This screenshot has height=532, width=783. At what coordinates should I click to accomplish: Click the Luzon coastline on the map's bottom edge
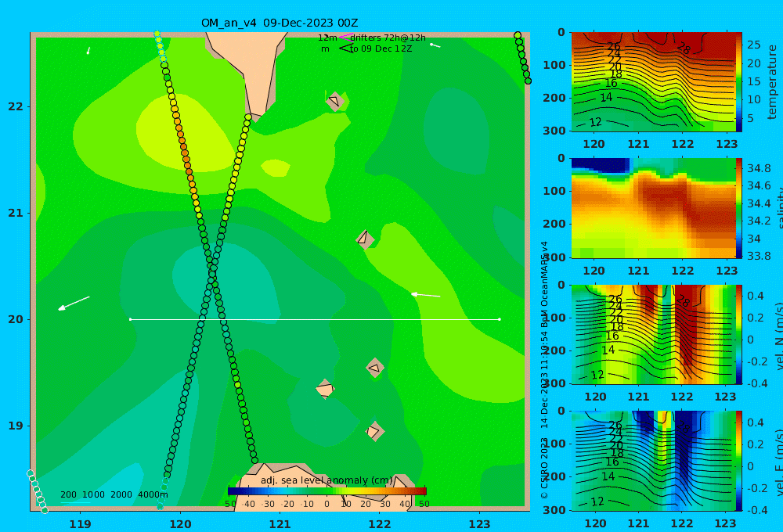point(325,487)
